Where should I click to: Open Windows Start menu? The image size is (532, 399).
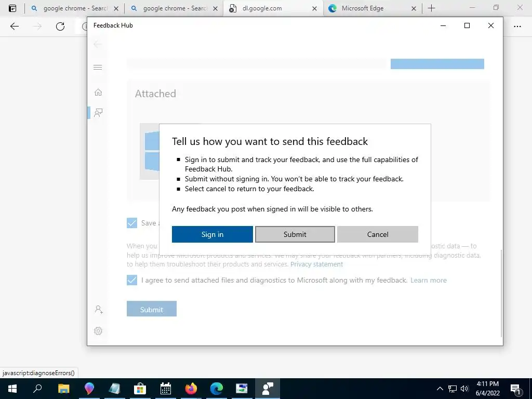click(12, 389)
